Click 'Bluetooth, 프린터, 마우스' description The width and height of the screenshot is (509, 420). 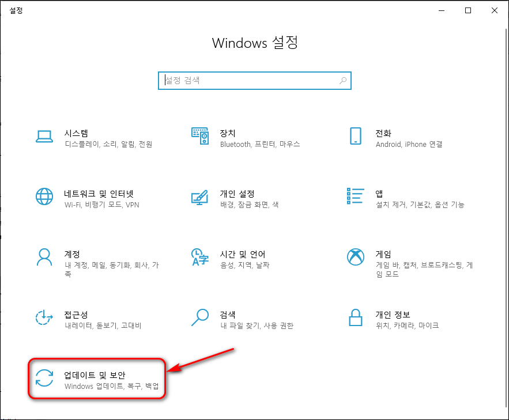pos(260,144)
